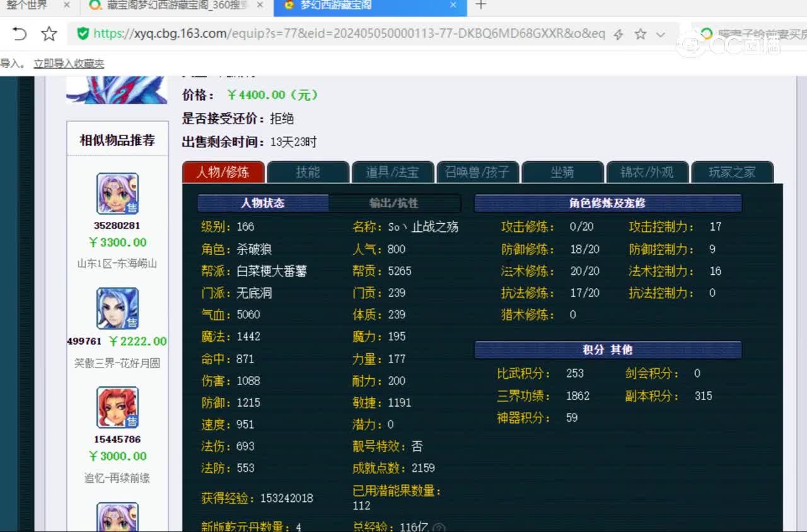Viewport: 807px width, 532px height.
Task: Click the ￥3300.00 price link
Action: [x=117, y=243]
